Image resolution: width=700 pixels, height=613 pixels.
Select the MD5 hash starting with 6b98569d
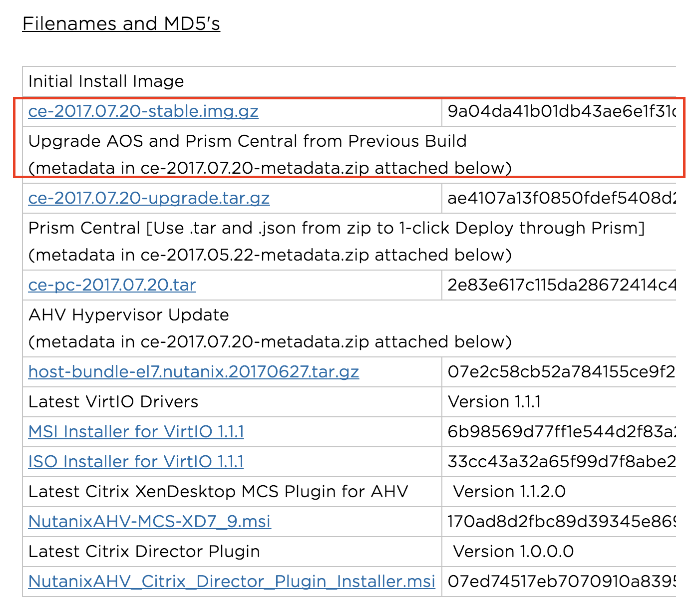tap(561, 432)
